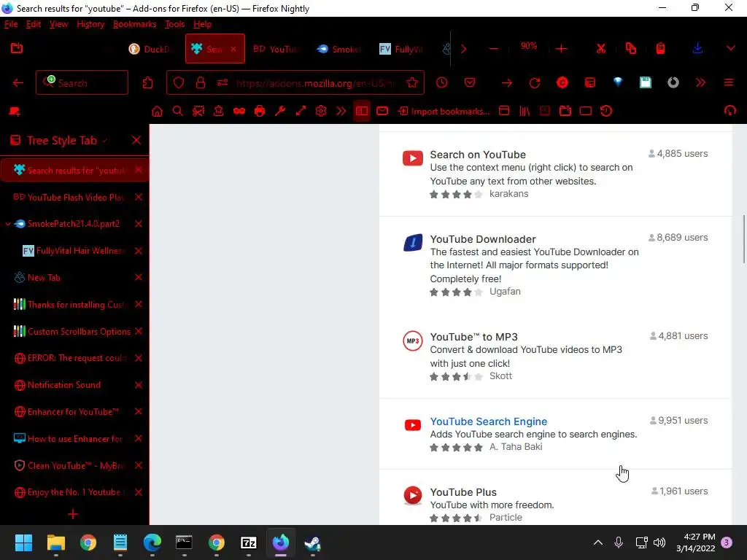Screen dimensions: 747x560
Task: Open the Downloads arrow icon
Action: tap(697, 48)
